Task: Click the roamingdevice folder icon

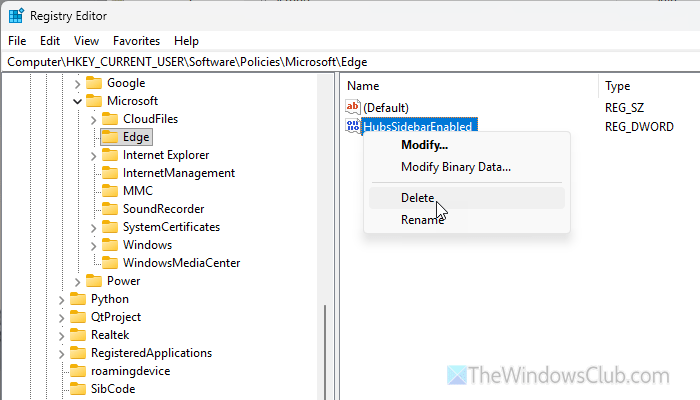Action: 78,371
